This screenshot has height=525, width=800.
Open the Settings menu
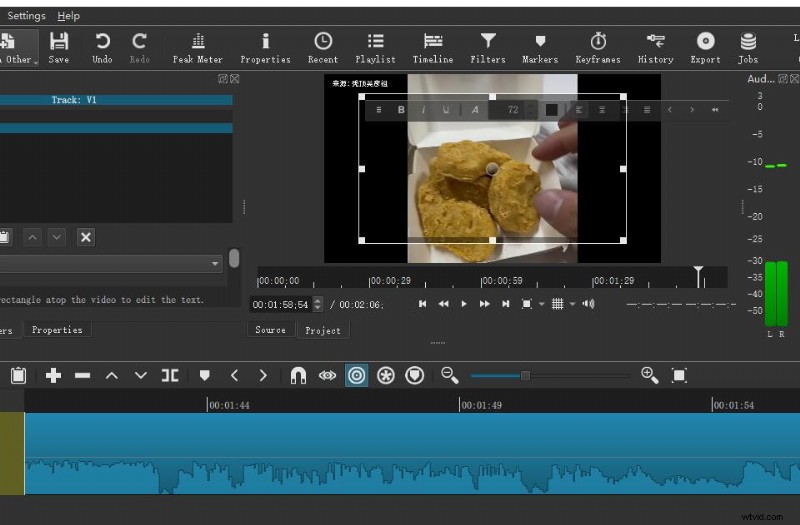pos(26,16)
